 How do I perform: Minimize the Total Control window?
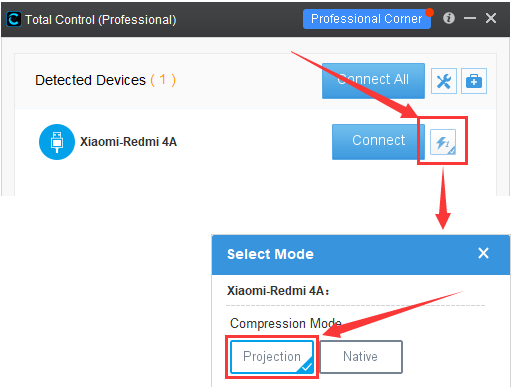pyautogui.click(x=470, y=18)
